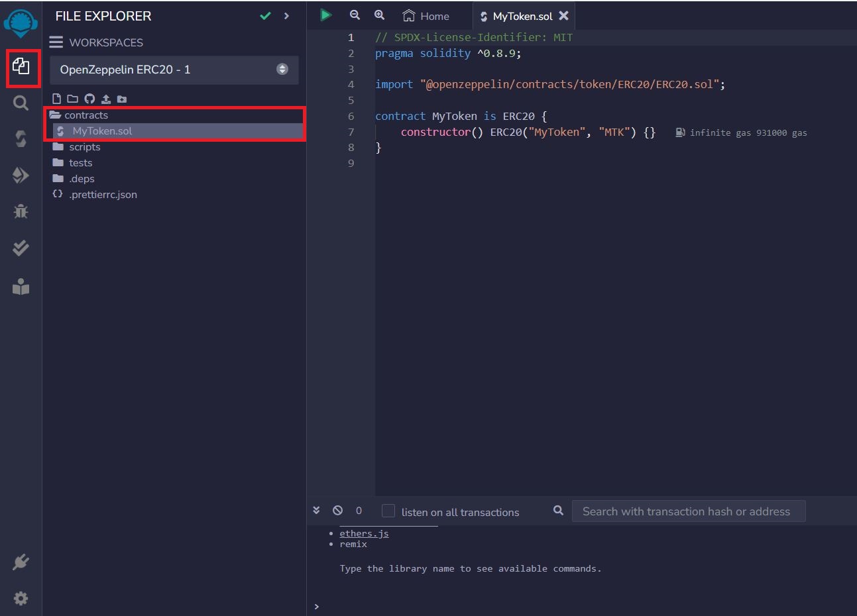Open the OpenZeppelin ERC20 workspace dropdown
The width and height of the screenshot is (857, 616).
(174, 70)
